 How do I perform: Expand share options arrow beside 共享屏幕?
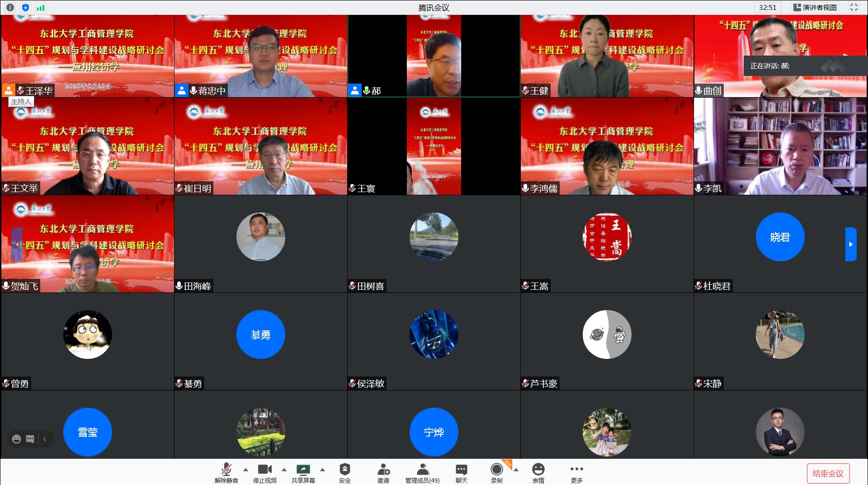322,470
